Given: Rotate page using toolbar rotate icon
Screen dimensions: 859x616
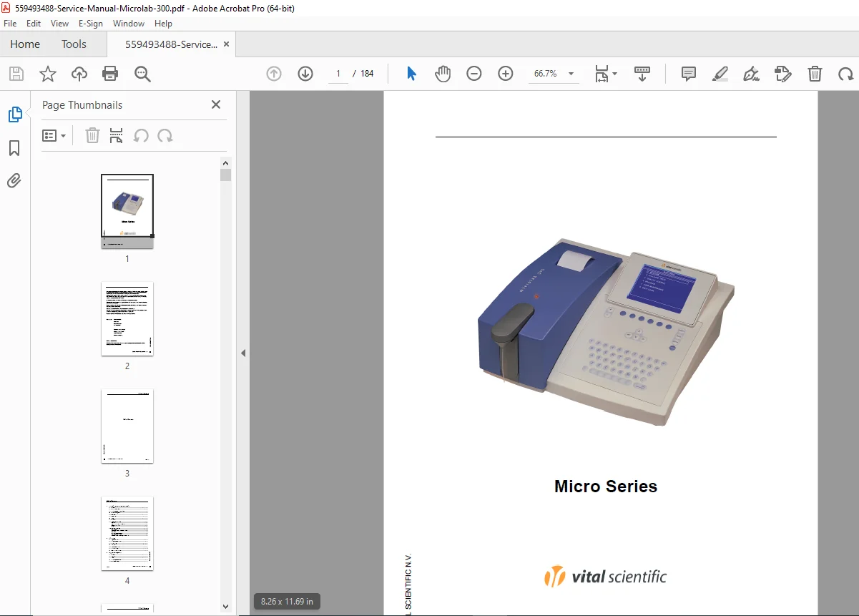Looking at the screenshot, I should pyautogui.click(x=846, y=74).
